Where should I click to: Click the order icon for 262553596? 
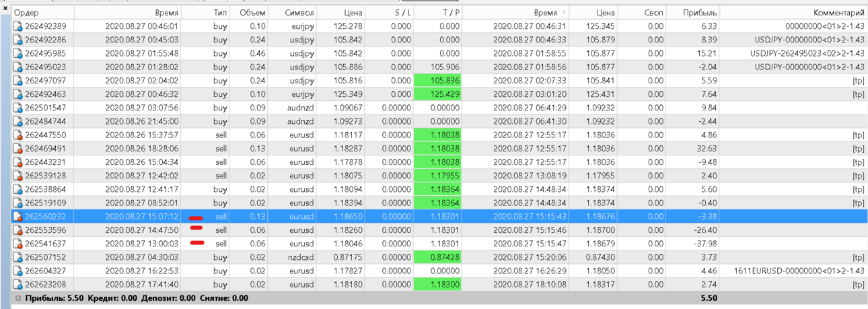coord(18,230)
